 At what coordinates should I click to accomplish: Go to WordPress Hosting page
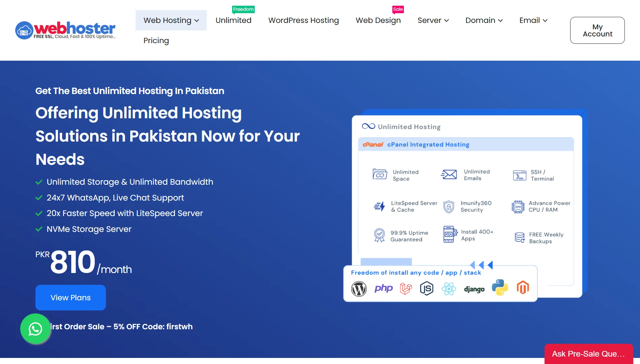click(304, 20)
